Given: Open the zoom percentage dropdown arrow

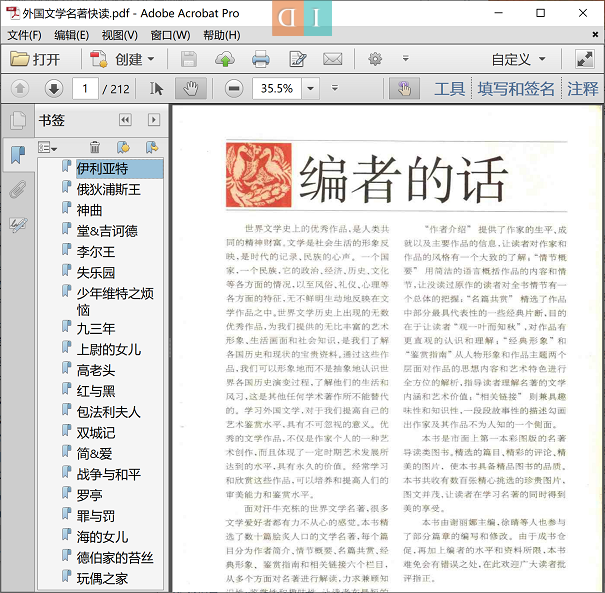Looking at the screenshot, I should click(x=310, y=89).
